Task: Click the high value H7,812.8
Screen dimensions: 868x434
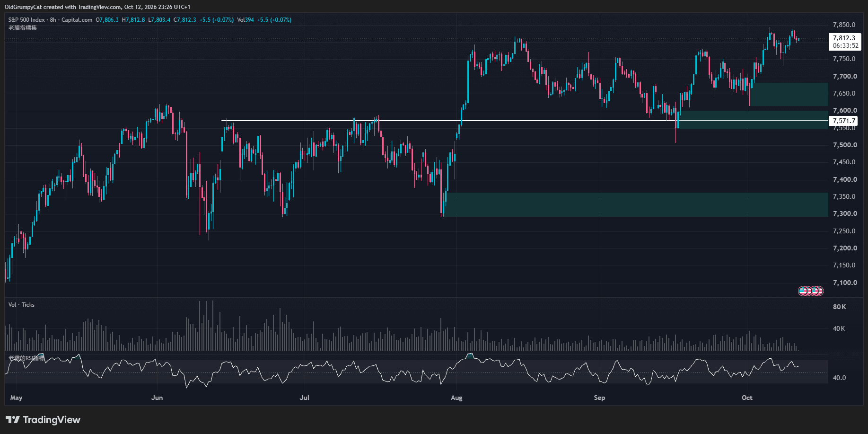Action: 133,20
